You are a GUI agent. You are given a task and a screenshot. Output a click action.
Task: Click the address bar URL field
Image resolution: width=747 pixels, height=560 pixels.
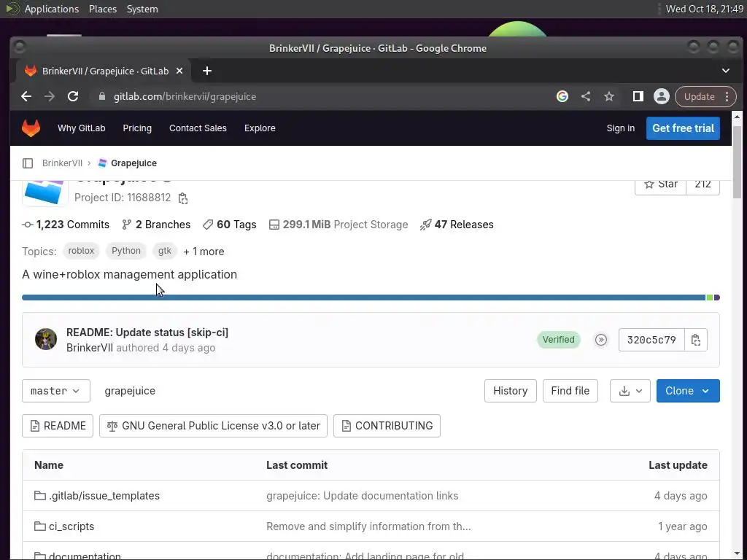tap(324, 97)
